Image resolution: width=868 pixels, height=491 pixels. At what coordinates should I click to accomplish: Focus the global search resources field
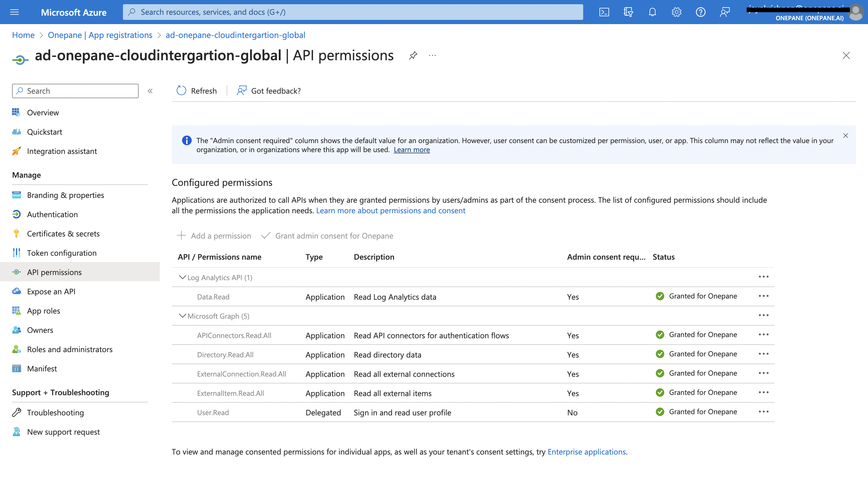(x=353, y=12)
